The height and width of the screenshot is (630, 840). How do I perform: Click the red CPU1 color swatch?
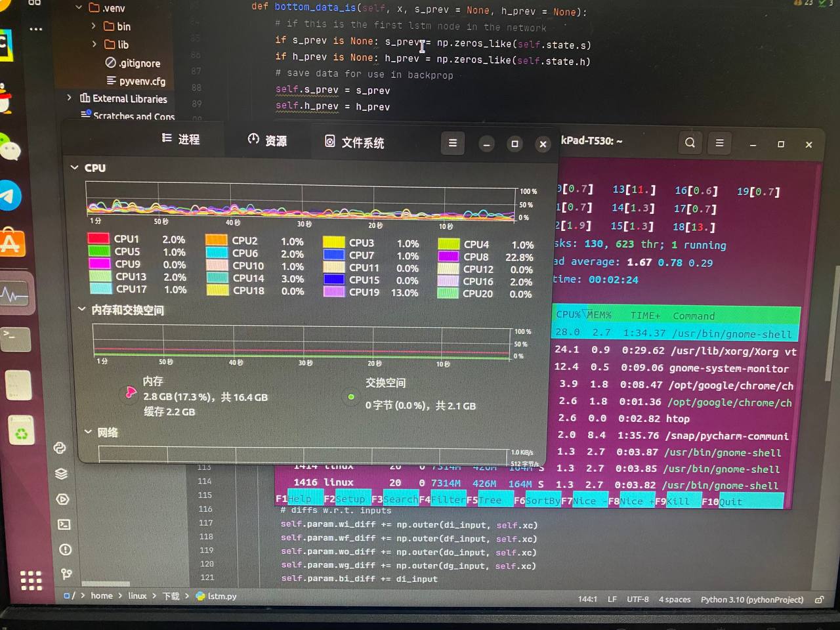coord(98,239)
